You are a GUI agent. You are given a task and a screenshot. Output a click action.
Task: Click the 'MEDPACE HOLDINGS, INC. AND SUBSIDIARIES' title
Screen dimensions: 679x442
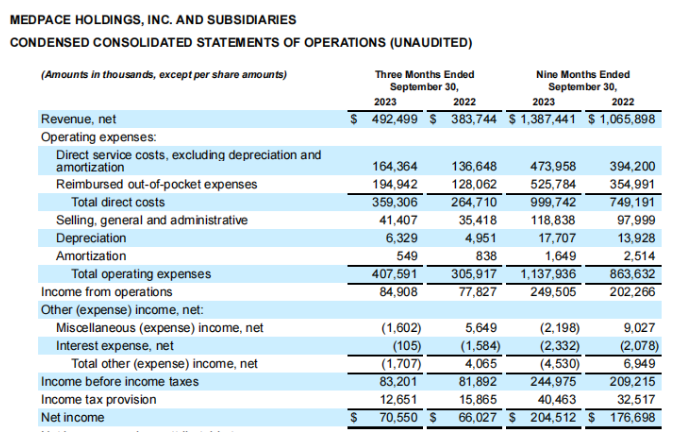coord(153,20)
